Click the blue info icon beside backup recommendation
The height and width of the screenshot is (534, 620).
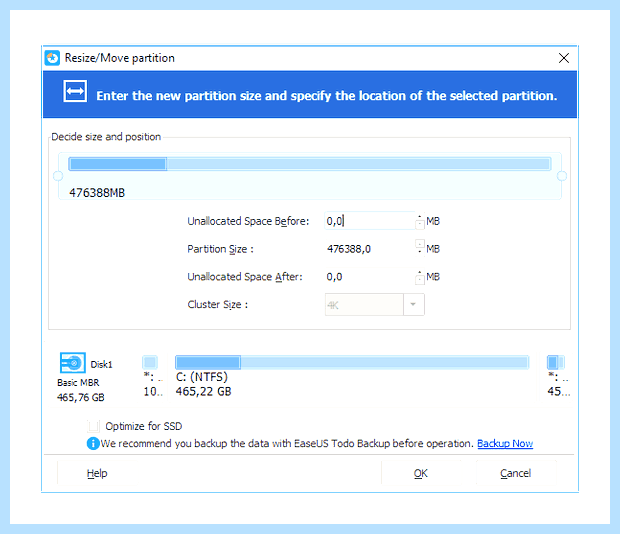(x=93, y=443)
